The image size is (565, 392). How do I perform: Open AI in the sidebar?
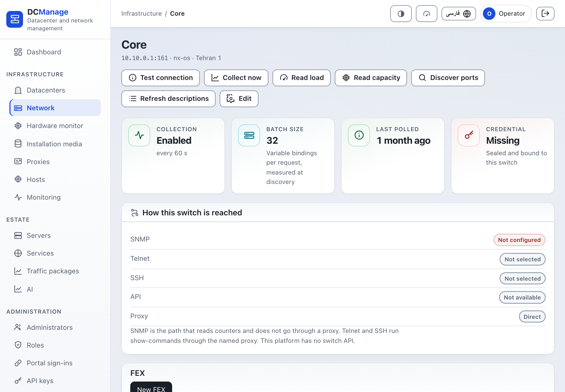[x=55, y=289]
